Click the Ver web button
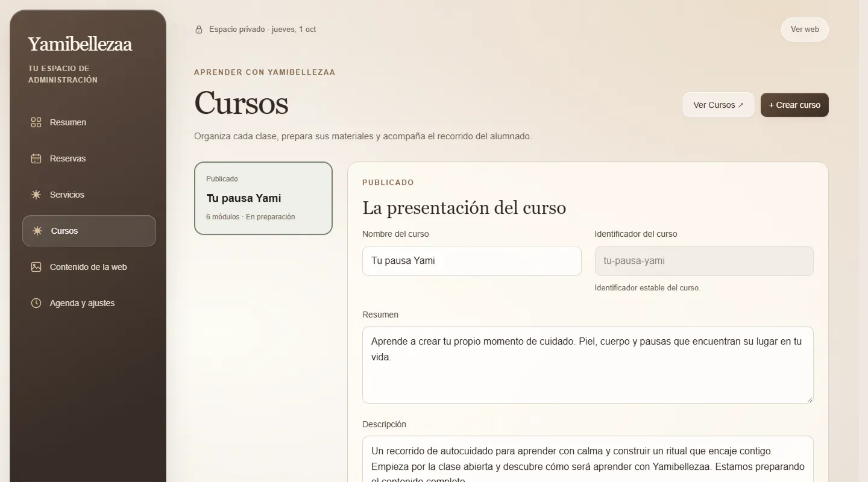Screen dimensions: 868x482 coord(805,30)
